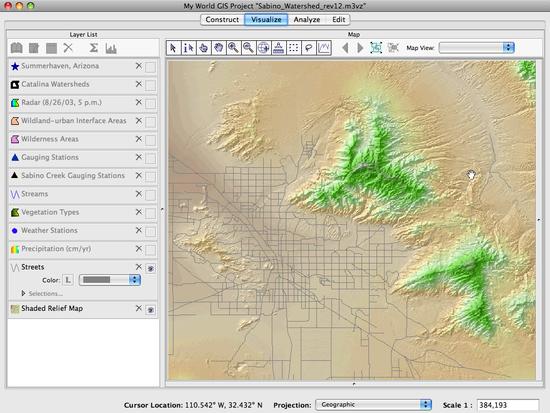Open the Map View dropdown
The image size is (550, 413).
click(x=477, y=48)
